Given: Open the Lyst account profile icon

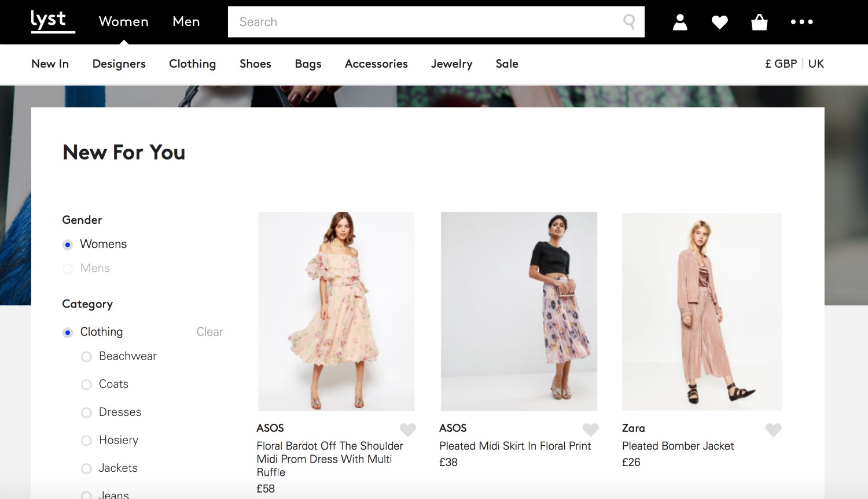Looking at the screenshot, I should (680, 22).
